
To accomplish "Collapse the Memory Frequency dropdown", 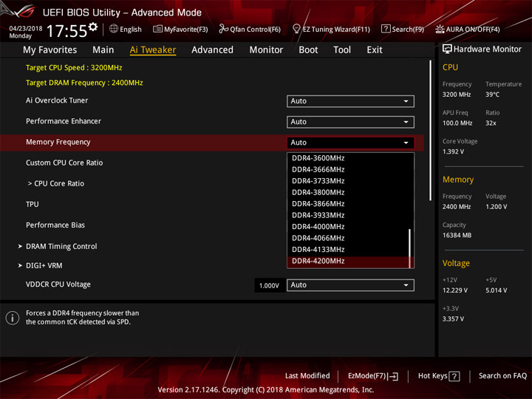I will click(x=350, y=143).
